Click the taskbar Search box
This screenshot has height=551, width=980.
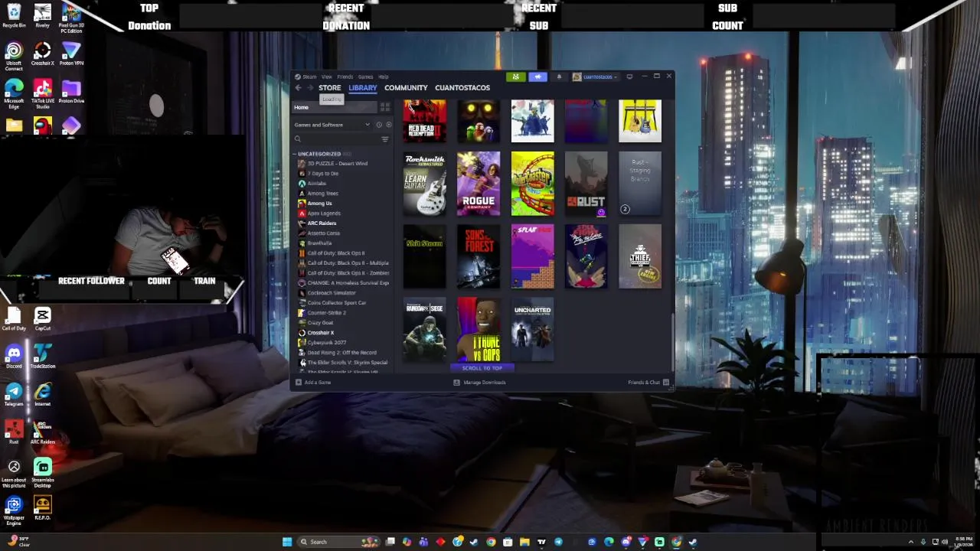point(338,542)
